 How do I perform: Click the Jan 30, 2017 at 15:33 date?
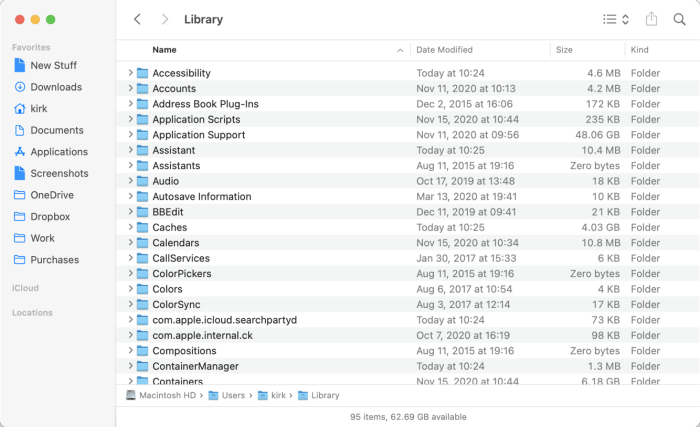(x=466, y=258)
